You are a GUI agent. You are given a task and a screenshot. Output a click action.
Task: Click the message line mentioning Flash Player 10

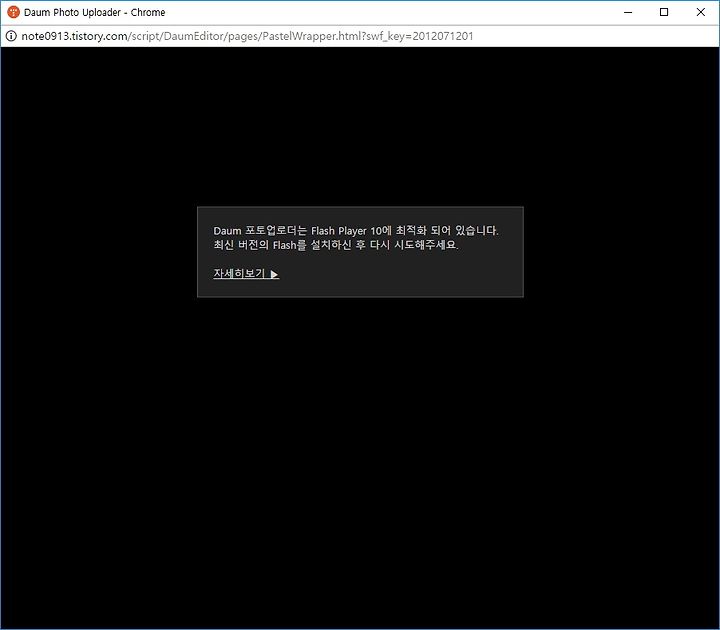(356, 231)
